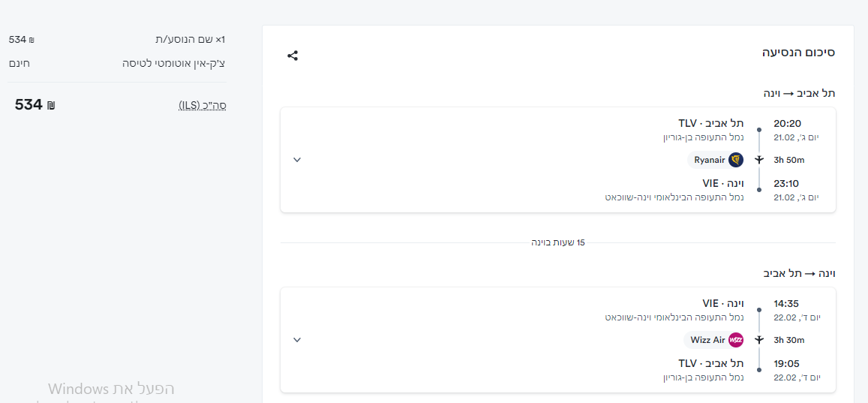Viewport: 868px width, 403px height.
Task: Click the VIE arrival airport in first card
Action: [x=722, y=183]
